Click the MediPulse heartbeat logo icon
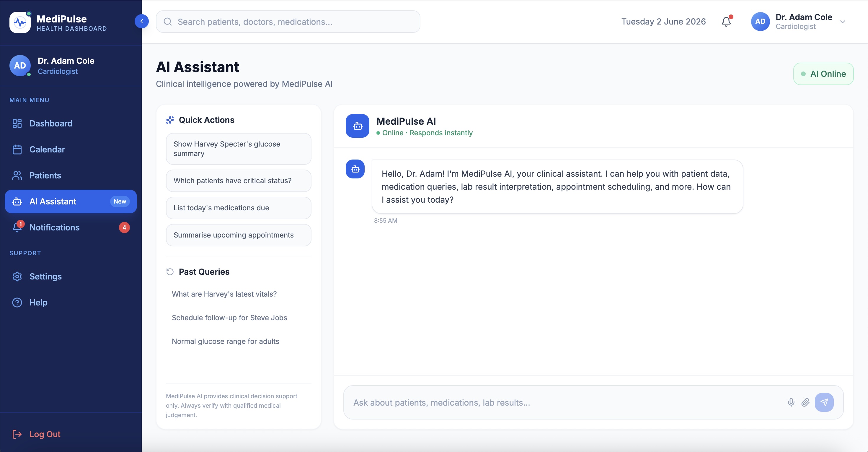Screen dimensions: 868x452 coord(20,22)
